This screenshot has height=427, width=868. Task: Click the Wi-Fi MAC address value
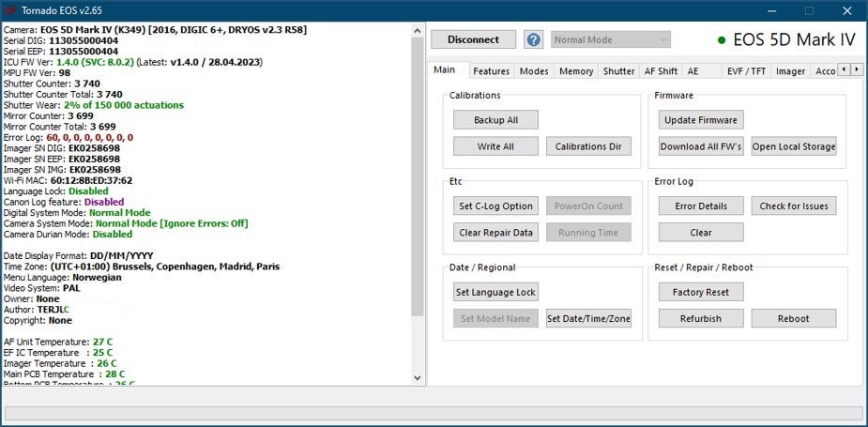click(x=91, y=180)
